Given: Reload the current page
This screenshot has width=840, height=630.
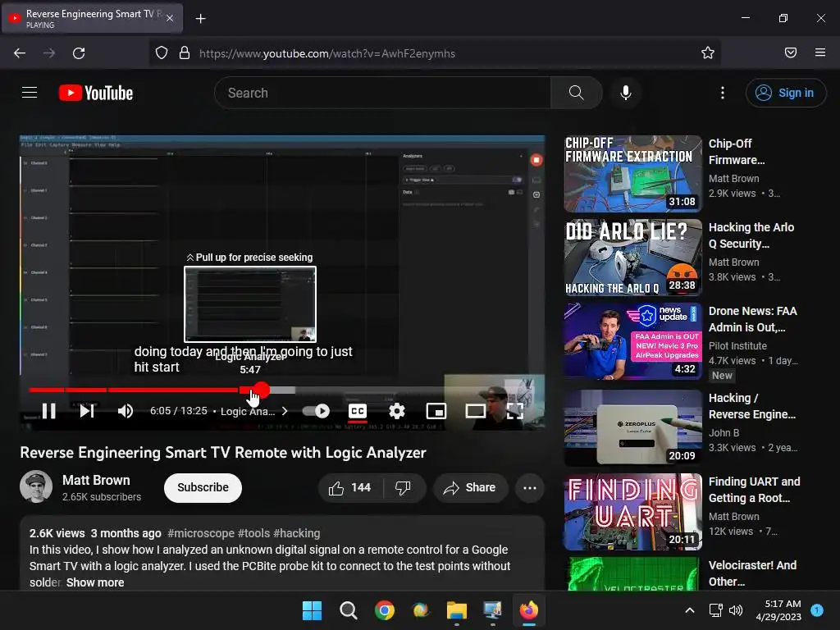Looking at the screenshot, I should pos(79,53).
